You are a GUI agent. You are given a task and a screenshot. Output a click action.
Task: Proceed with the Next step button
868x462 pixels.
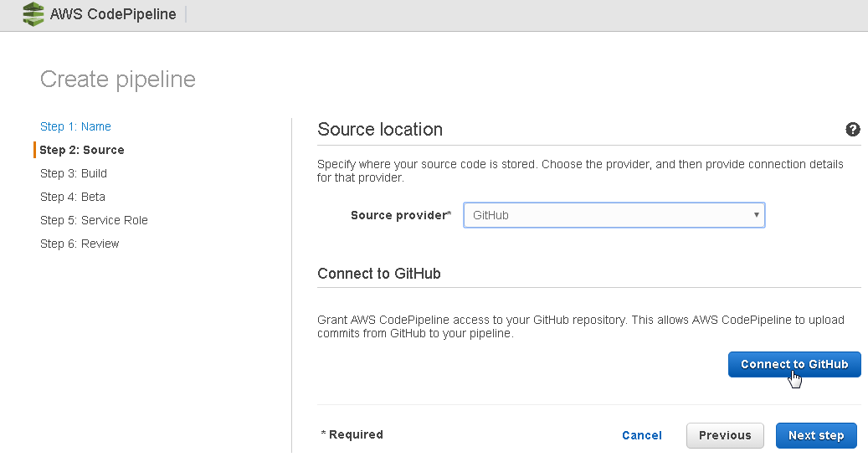pos(816,435)
